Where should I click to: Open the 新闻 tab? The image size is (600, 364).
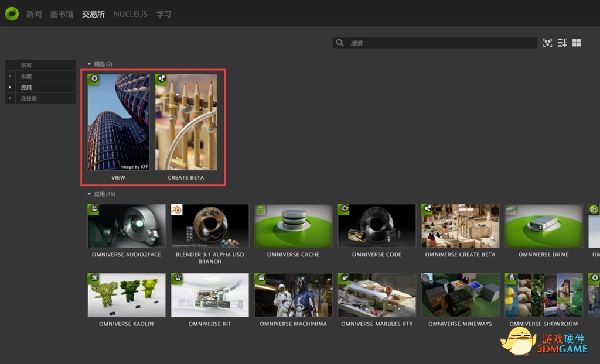pyautogui.click(x=33, y=14)
